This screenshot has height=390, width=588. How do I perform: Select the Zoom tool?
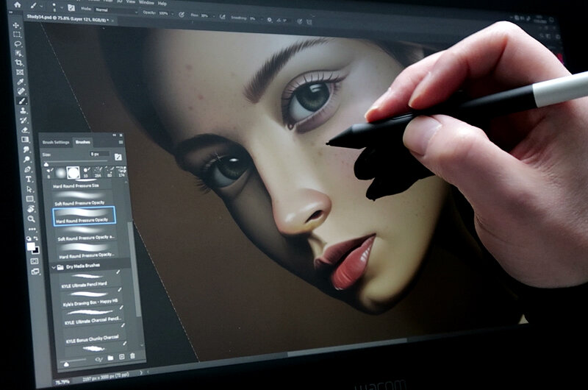click(x=32, y=219)
